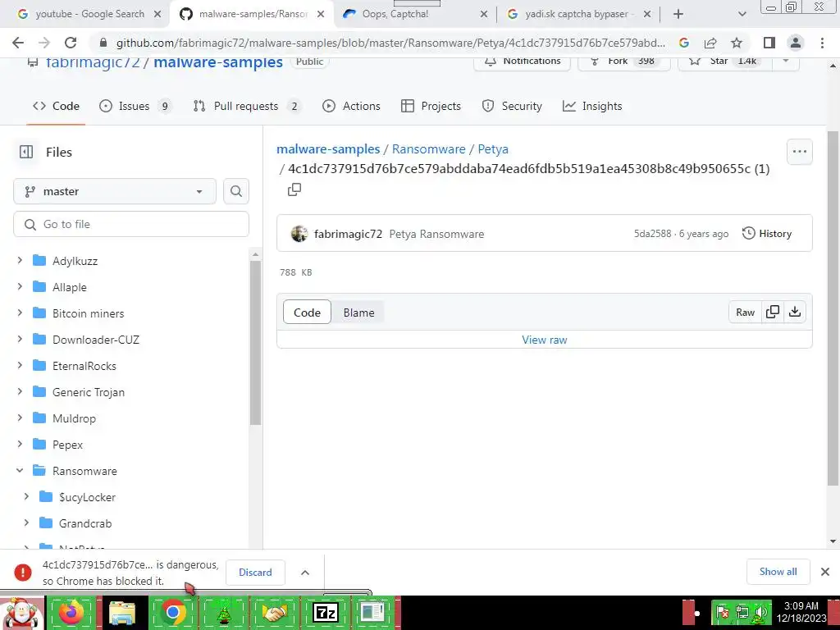Open the Issues tab
This screenshot has width=840, height=630.
135,106
